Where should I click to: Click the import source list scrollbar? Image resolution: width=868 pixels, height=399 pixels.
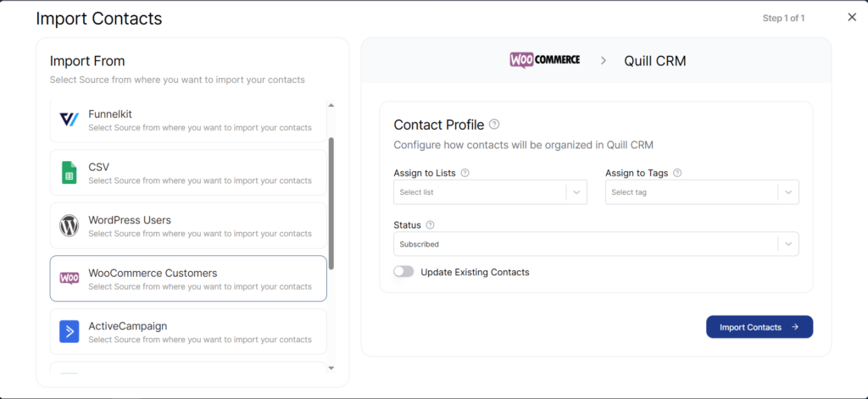pyautogui.click(x=331, y=203)
